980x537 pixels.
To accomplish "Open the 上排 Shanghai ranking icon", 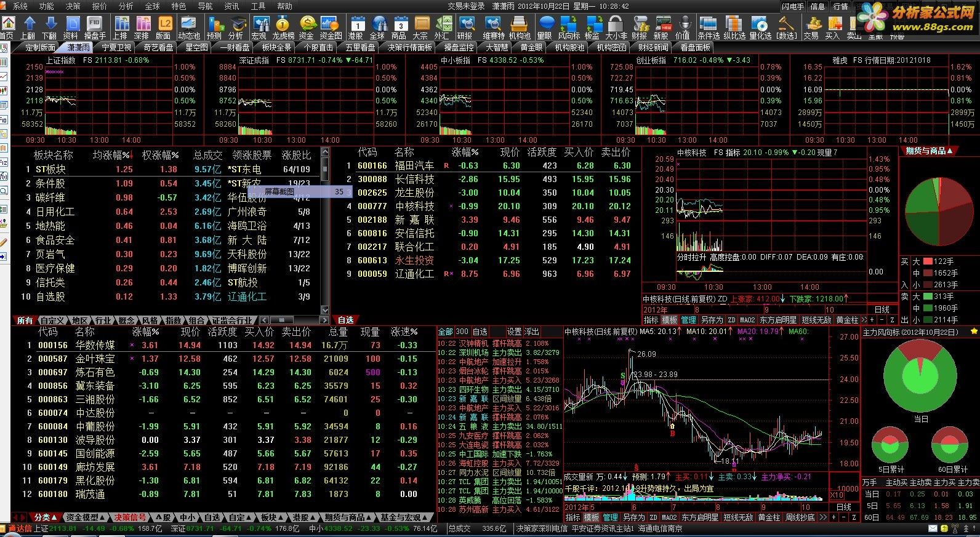I will pos(121,28).
